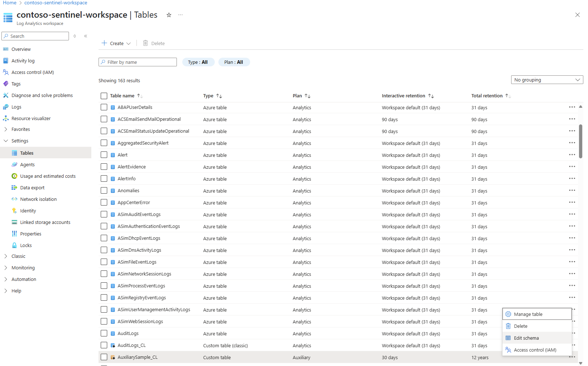Click the Locks padlock icon
Image resolution: width=588 pixels, height=366 pixels.
pyautogui.click(x=14, y=245)
